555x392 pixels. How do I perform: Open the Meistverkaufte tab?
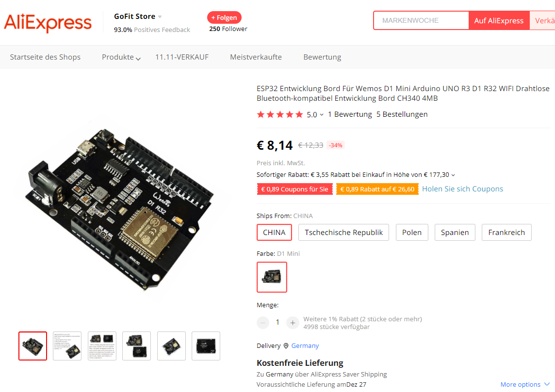tap(256, 57)
